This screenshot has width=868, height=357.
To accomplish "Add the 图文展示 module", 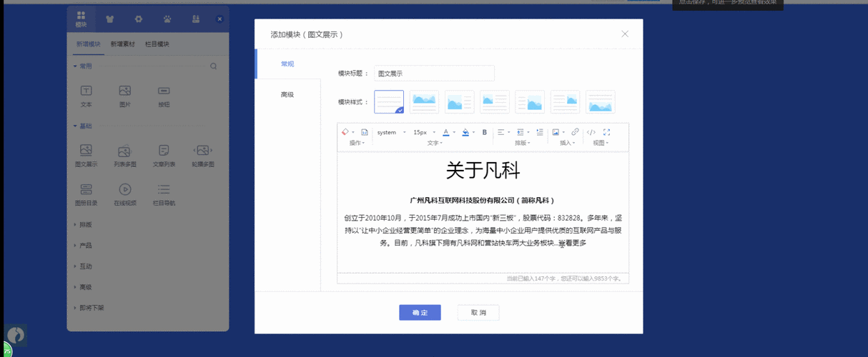I will (x=86, y=156).
